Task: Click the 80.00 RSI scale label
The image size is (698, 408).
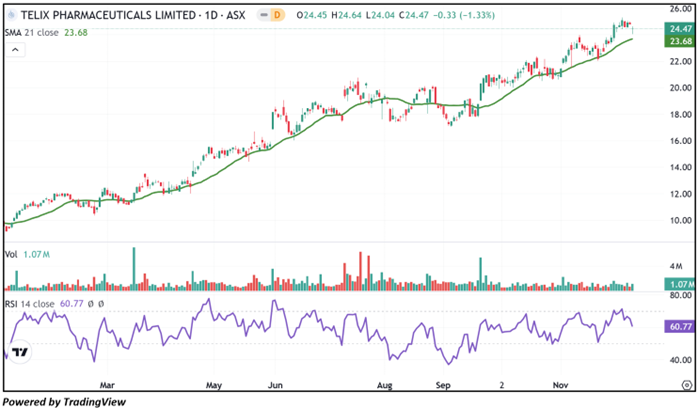Action: pos(681,295)
